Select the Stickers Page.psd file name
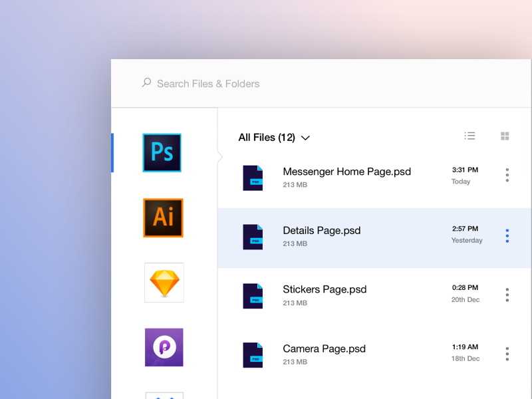 pos(325,289)
